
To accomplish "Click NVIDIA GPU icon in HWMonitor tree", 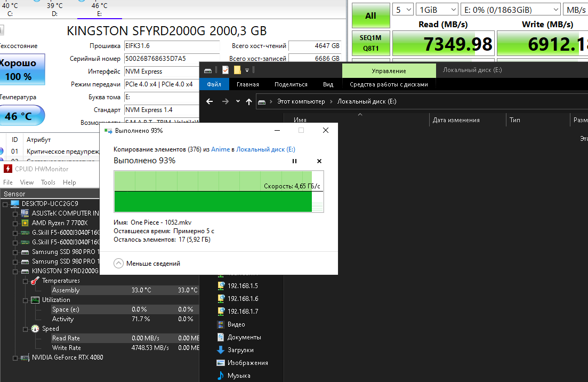I will [x=25, y=357].
